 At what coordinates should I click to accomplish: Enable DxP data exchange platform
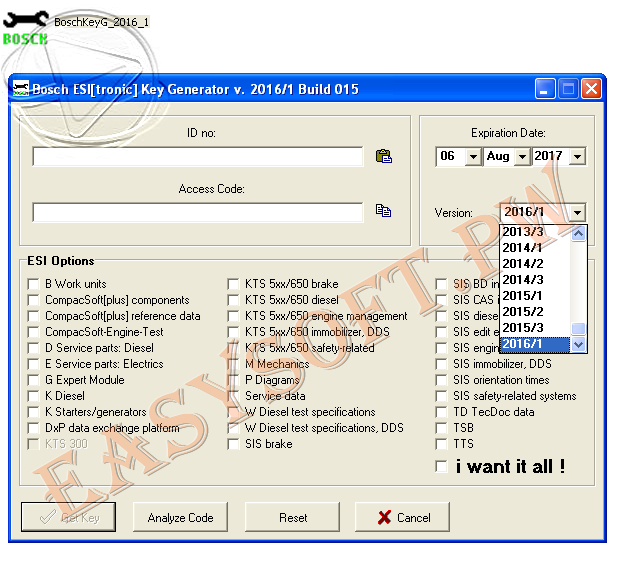tap(33, 428)
